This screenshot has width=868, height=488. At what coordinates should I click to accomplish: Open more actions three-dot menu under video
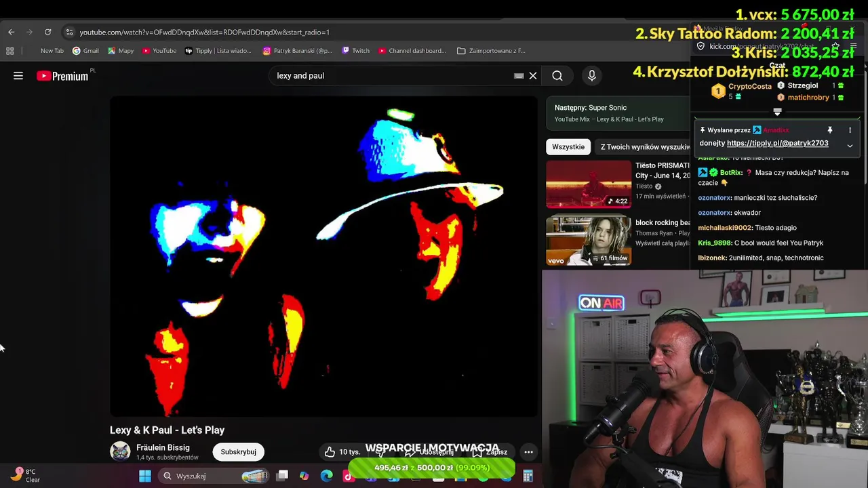pyautogui.click(x=528, y=452)
